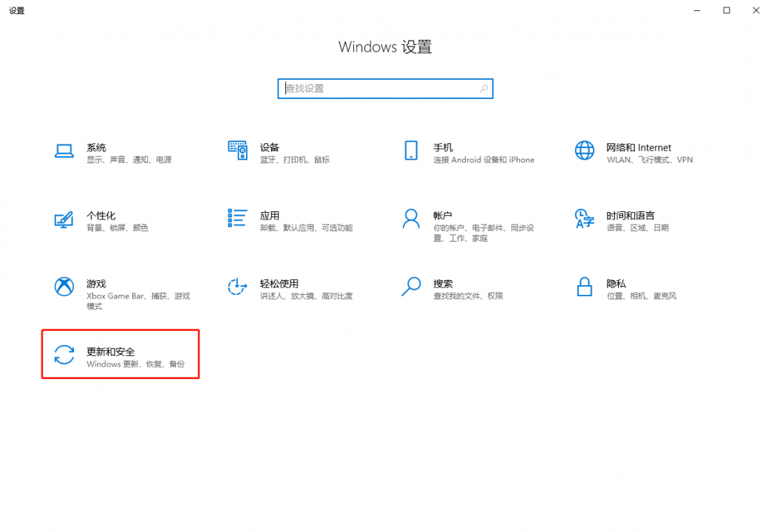
Task: Close the 设置 window
Action: click(x=755, y=10)
